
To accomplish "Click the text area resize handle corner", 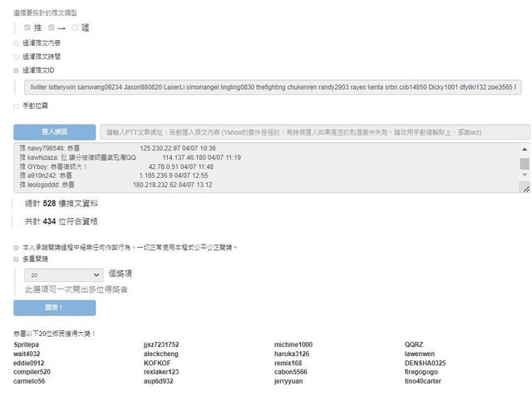I will click(x=525, y=189).
